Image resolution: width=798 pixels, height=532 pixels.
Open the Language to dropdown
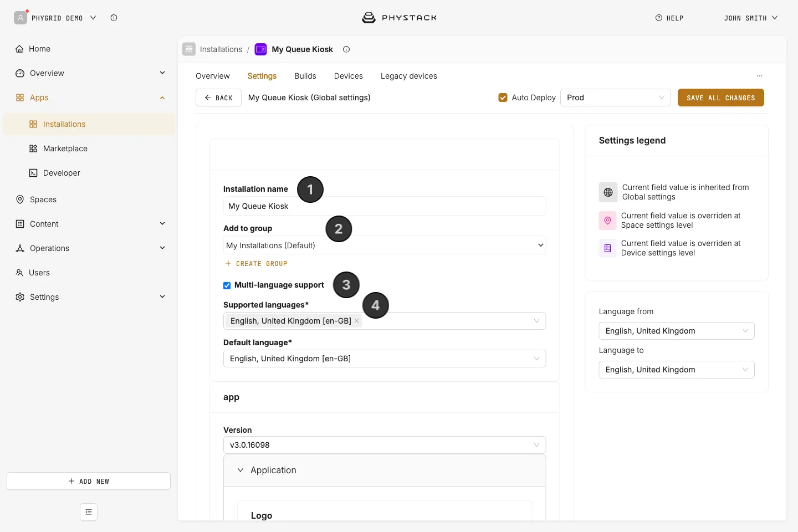point(677,370)
